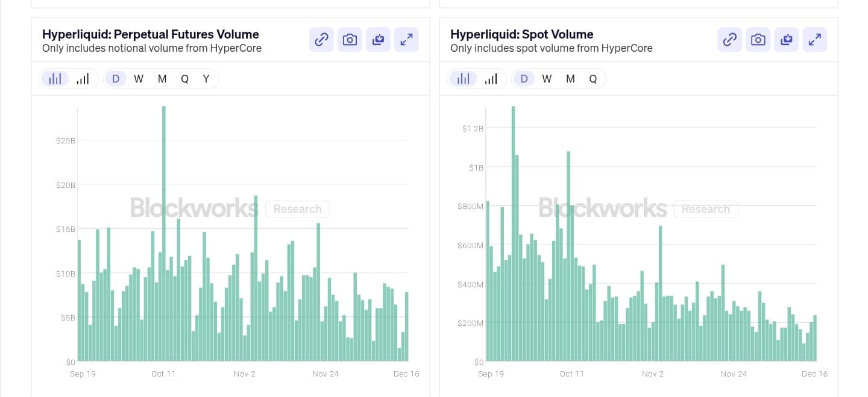Open Quarterly view for Perpetual Futures Volume
Viewport: 868px width, 397px height.
184,78
